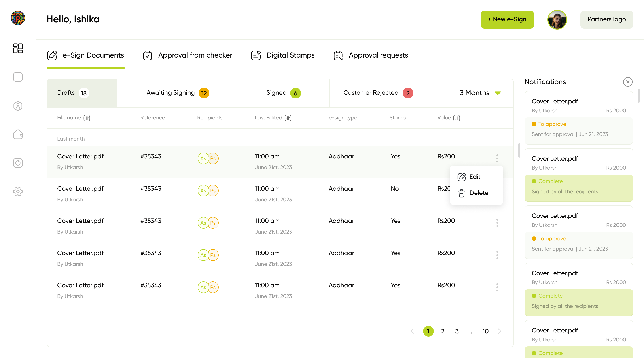Go to page 2 of results
The width and height of the screenshot is (644, 358).
443,331
